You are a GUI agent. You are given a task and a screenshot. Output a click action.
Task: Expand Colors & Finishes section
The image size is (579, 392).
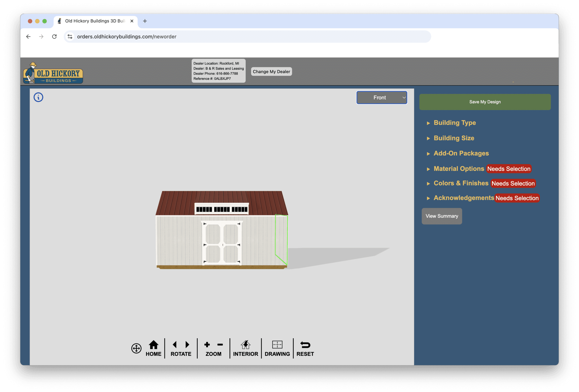point(461,183)
